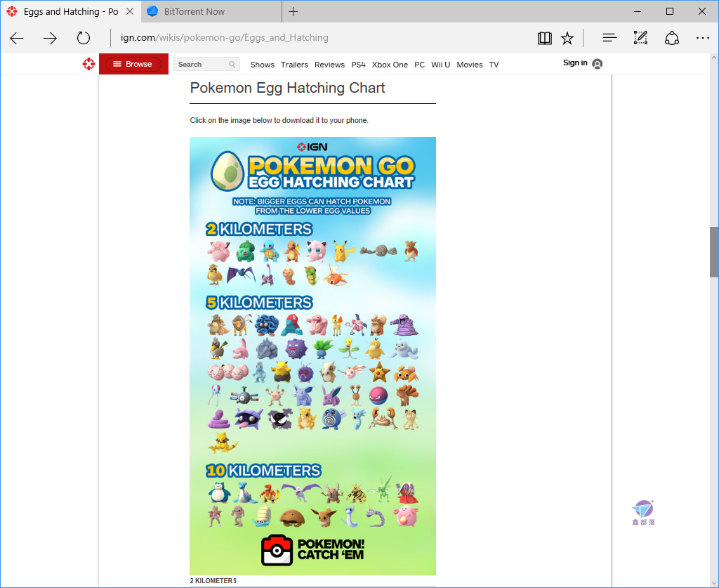Go to Xbox One section
This screenshot has height=588, width=719.
(390, 65)
